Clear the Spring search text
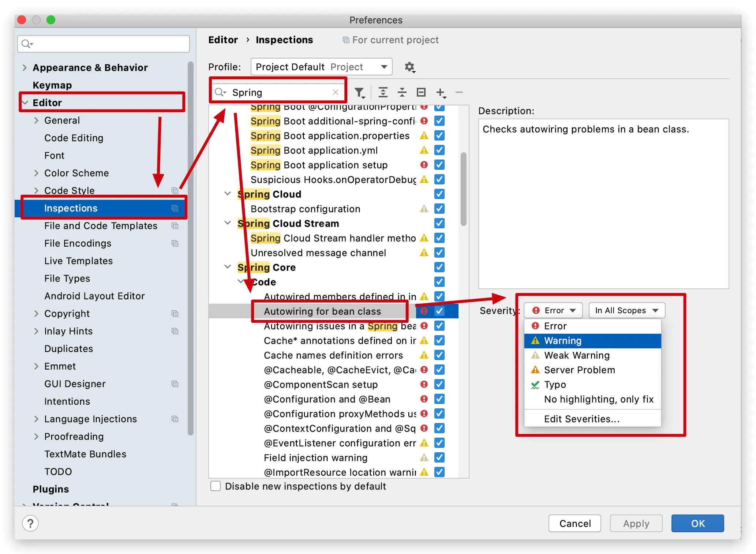The height and width of the screenshot is (554, 756). coord(335,92)
